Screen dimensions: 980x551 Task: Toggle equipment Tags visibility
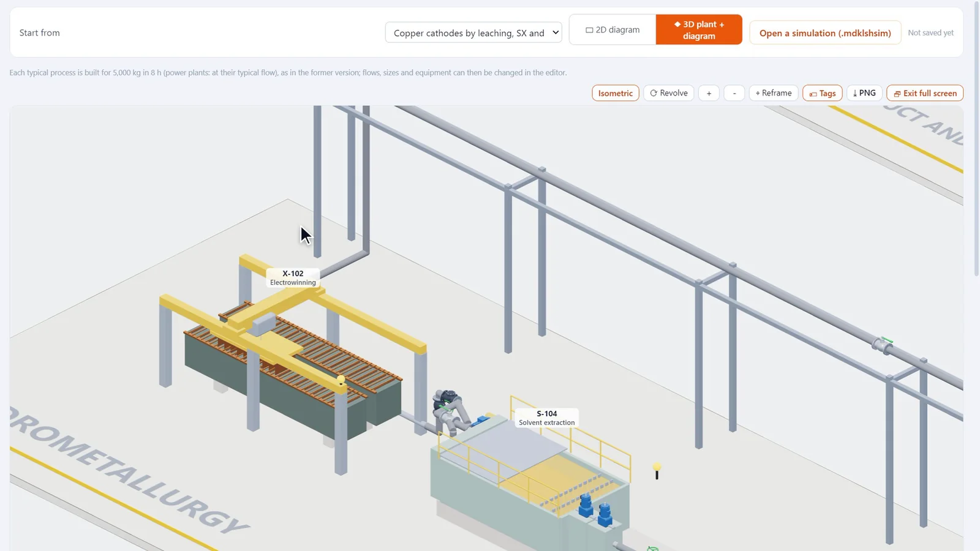pyautogui.click(x=823, y=93)
